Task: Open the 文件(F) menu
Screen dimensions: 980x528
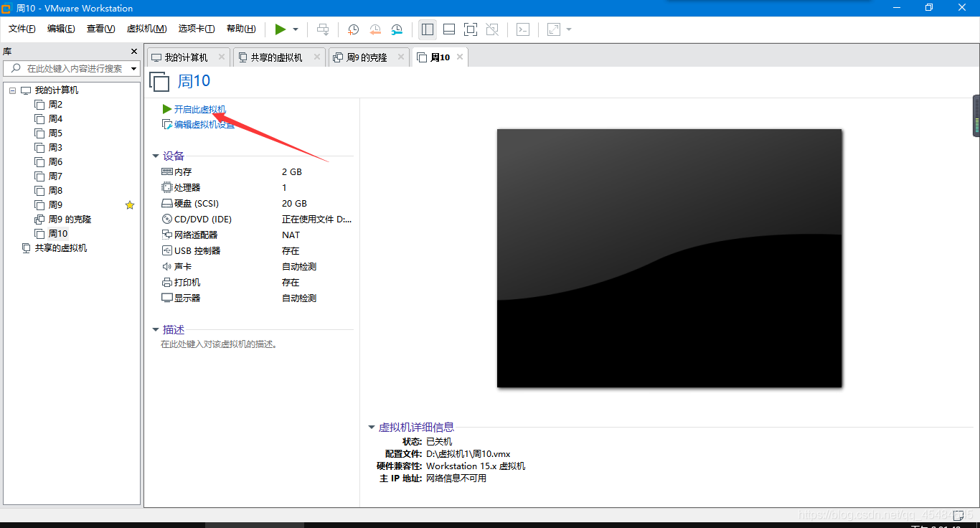Action: [x=22, y=29]
